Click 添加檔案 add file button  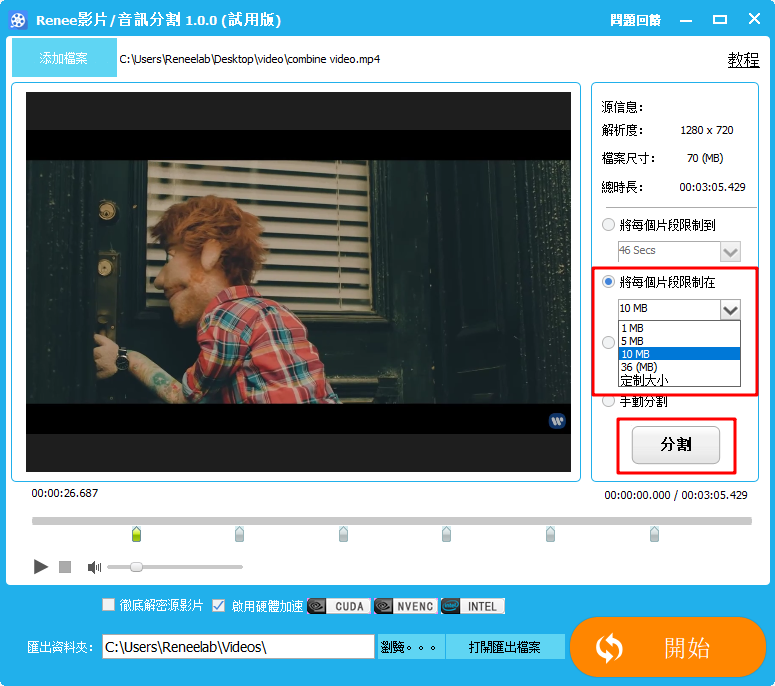pyautogui.click(x=64, y=58)
